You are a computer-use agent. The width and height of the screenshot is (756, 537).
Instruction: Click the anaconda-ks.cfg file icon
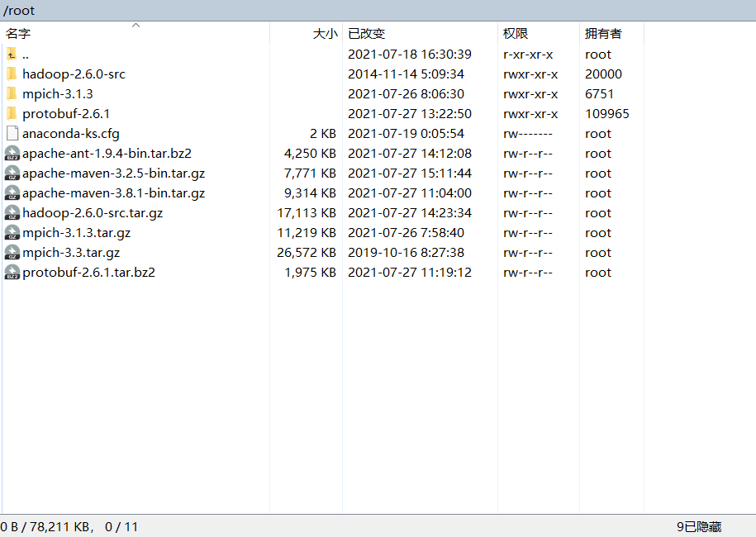(x=12, y=134)
